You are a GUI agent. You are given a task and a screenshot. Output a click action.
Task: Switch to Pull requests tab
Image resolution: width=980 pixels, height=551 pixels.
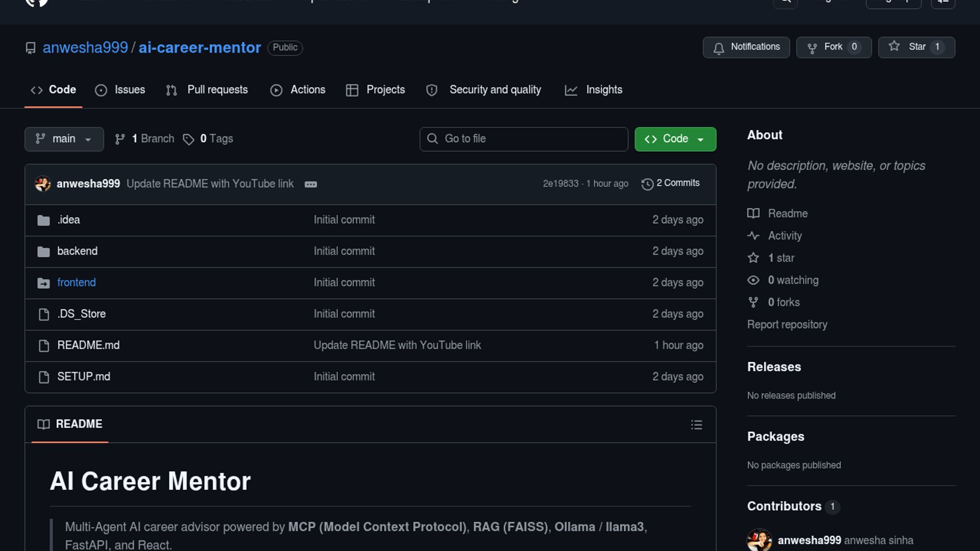tap(207, 90)
